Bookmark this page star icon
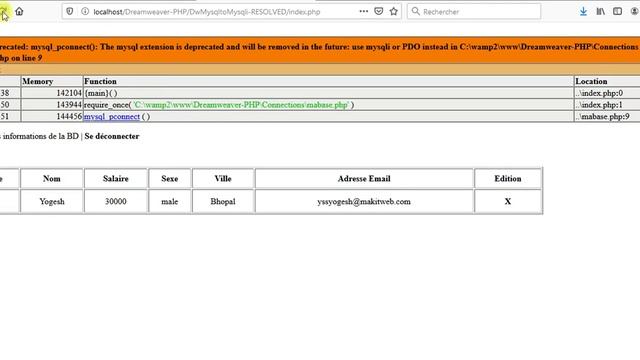Viewport: 640px width, 360px height. 393,11
